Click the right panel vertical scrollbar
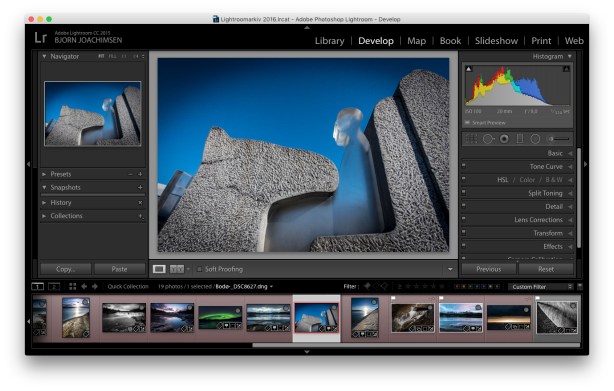This screenshot has width=614, height=391. point(579,198)
